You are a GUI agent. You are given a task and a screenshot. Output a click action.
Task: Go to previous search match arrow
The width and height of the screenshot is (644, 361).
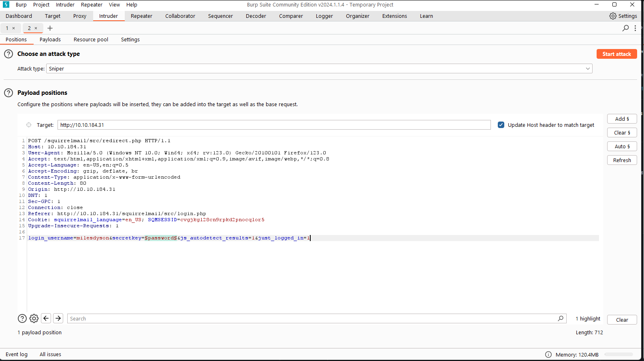point(46,318)
